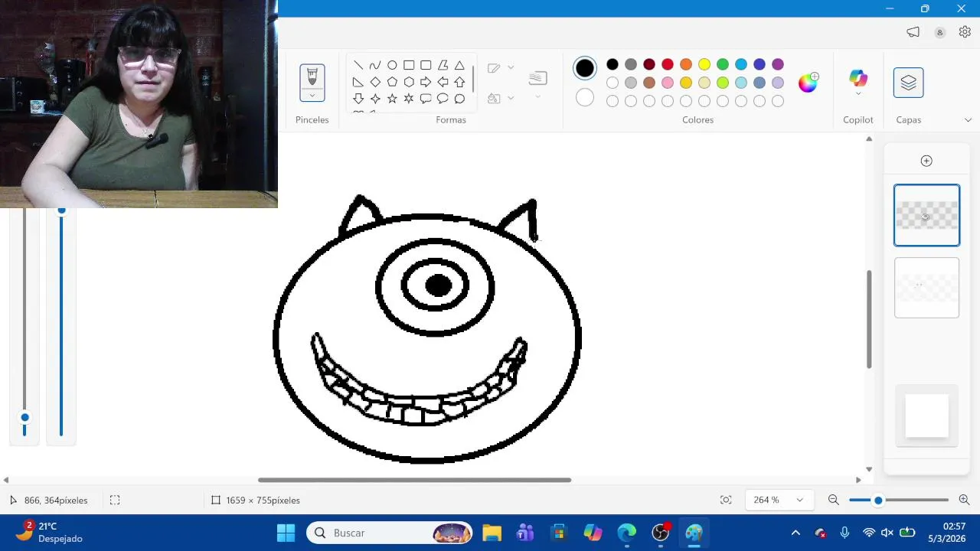Select the Polygon shape
This screenshot has width=980, height=551.
tap(443, 65)
